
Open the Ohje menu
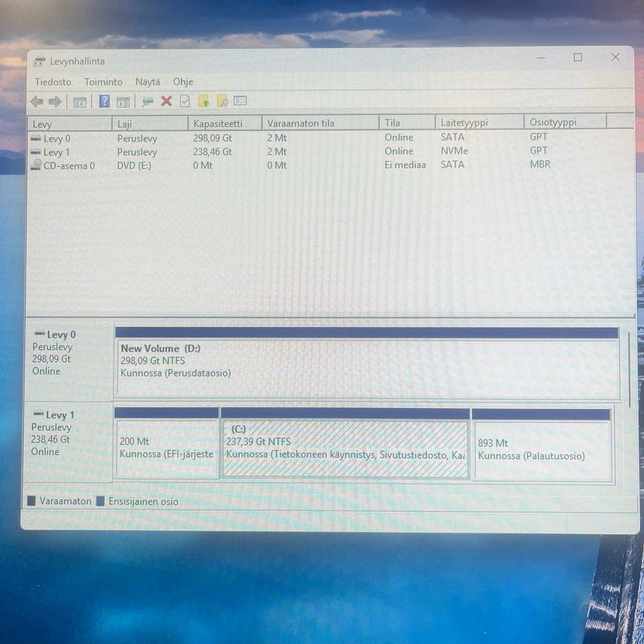click(x=182, y=82)
